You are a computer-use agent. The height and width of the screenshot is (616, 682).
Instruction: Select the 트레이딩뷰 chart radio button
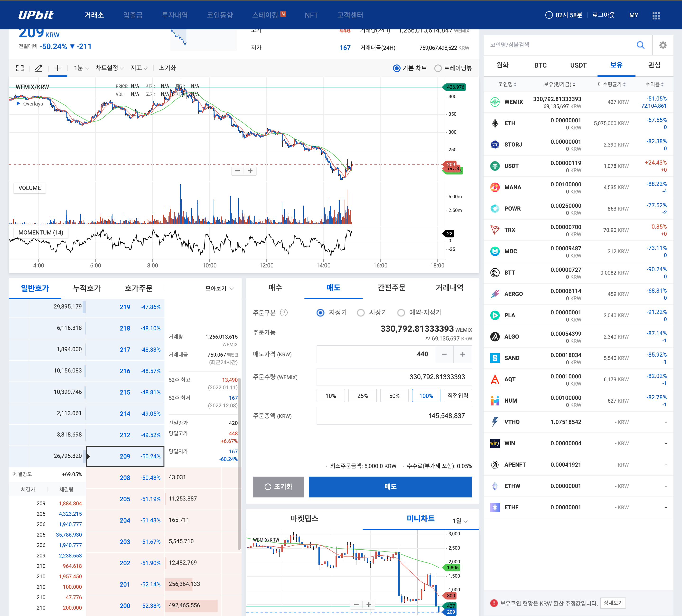(x=438, y=68)
